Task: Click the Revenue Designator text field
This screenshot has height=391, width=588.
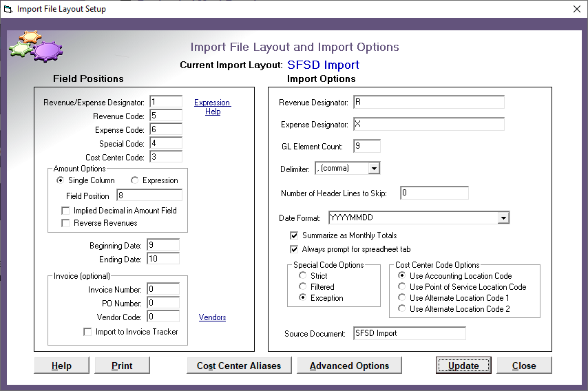Action: (429, 102)
